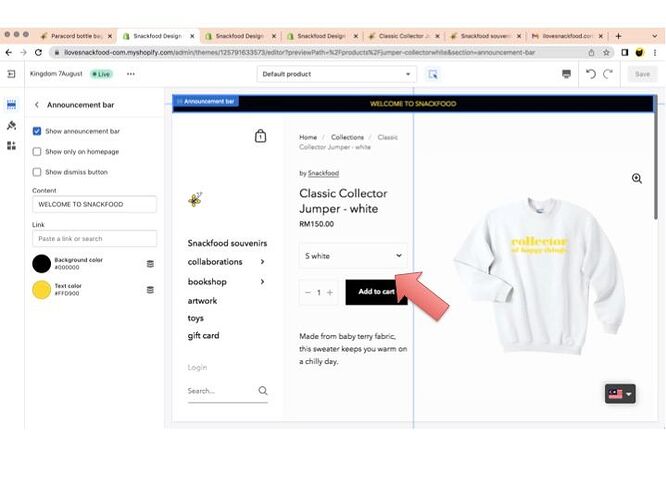This screenshot has height=500, width=666.
Task: Click the Content text field
Action: point(94,204)
